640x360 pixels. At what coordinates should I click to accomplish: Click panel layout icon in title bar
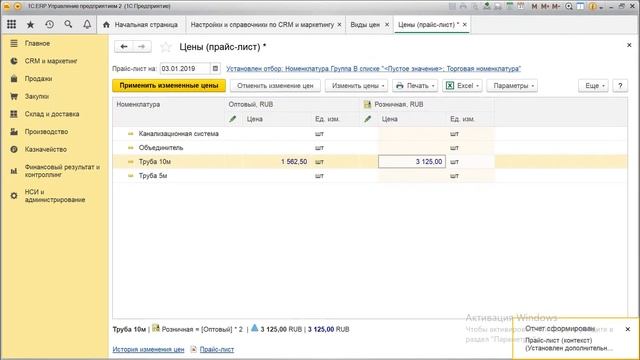click(580, 7)
